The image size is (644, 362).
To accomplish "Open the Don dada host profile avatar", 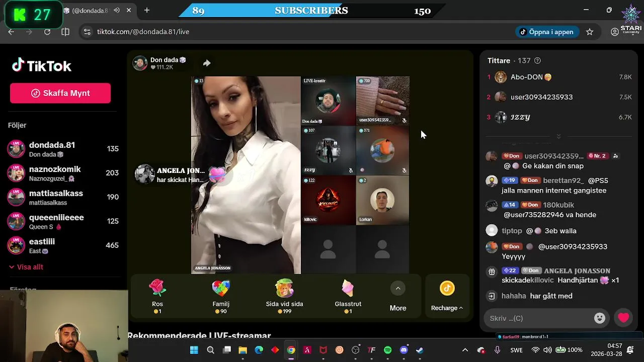I will [x=140, y=63].
